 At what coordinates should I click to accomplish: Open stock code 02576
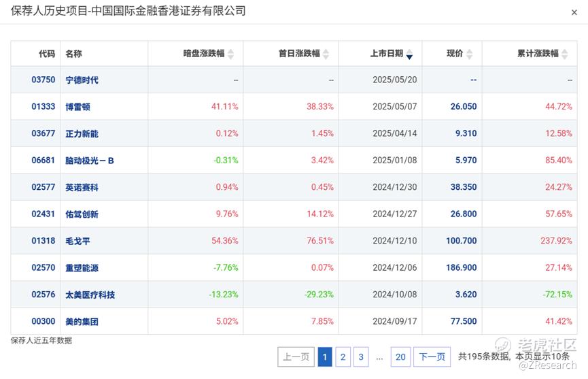43,295
